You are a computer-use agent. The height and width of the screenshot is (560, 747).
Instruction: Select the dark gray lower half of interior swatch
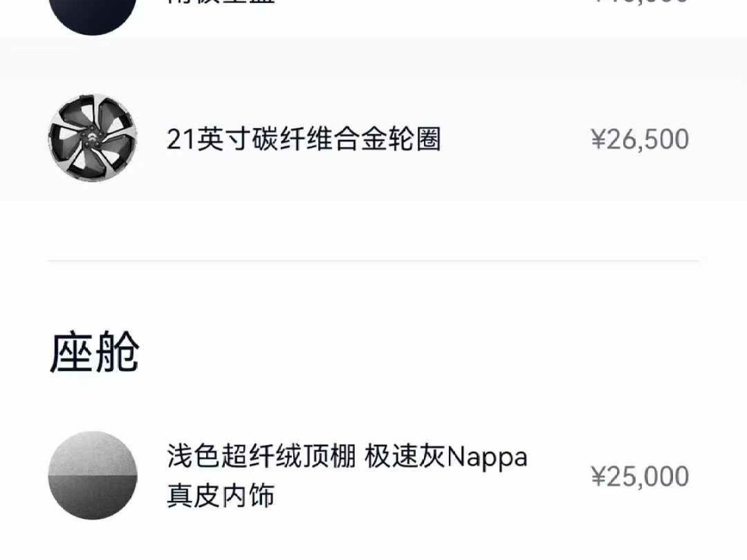(93, 498)
